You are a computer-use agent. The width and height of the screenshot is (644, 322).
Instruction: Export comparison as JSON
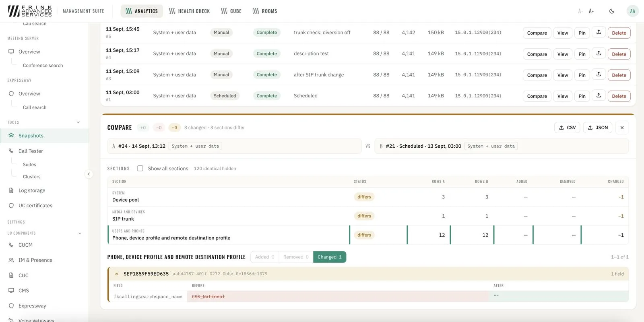pos(598,128)
